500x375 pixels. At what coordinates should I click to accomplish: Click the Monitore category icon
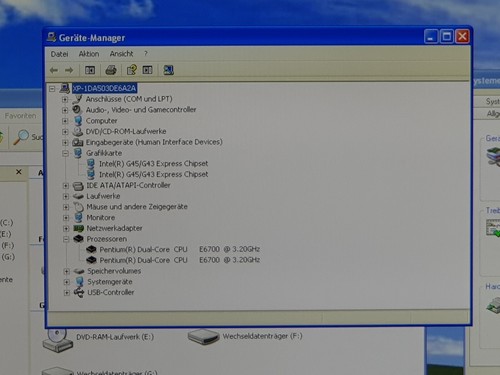(x=79, y=217)
